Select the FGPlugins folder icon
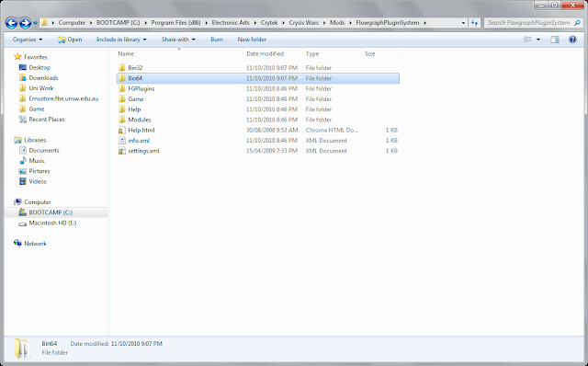 121,88
